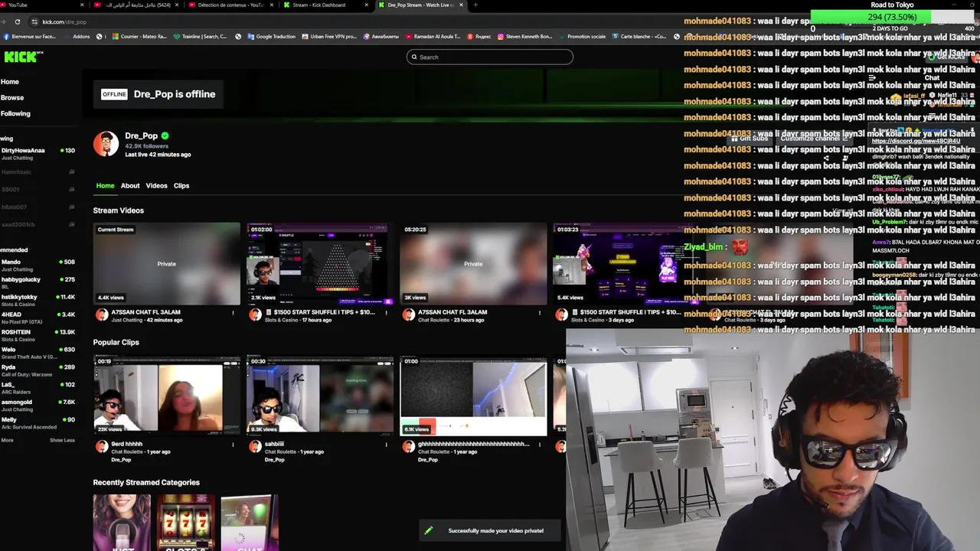This screenshot has width=980, height=551.
Task: Open options menu for A7SSAN CHAT 42 minutes ago video
Action: click(x=233, y=312)
